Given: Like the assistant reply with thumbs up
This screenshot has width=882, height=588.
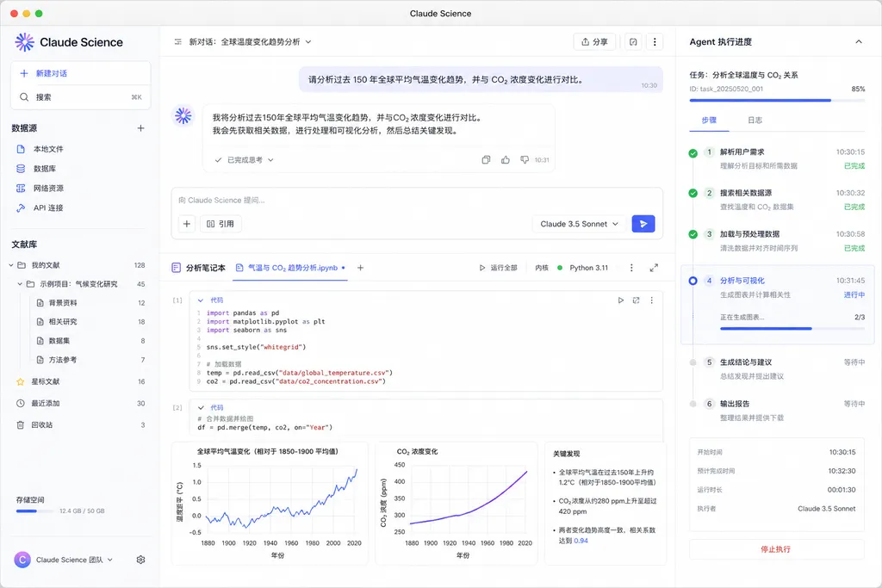Looking at the screenshot, I should click(505, 159).
